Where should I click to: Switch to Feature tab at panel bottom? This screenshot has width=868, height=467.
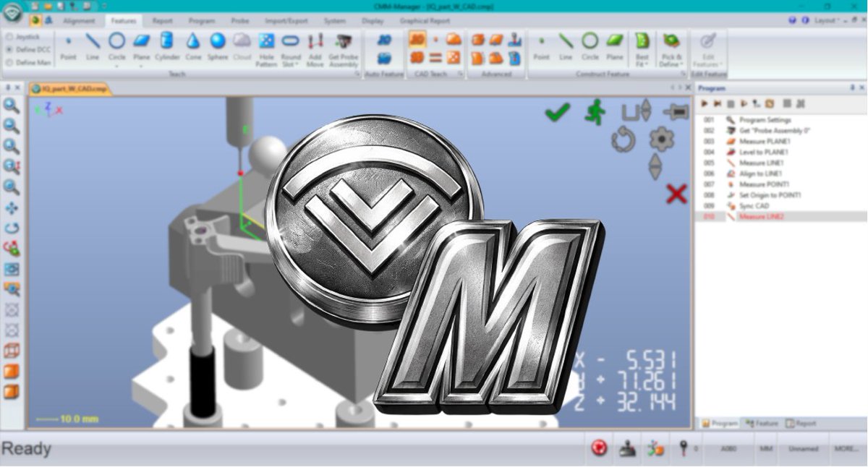762,424
